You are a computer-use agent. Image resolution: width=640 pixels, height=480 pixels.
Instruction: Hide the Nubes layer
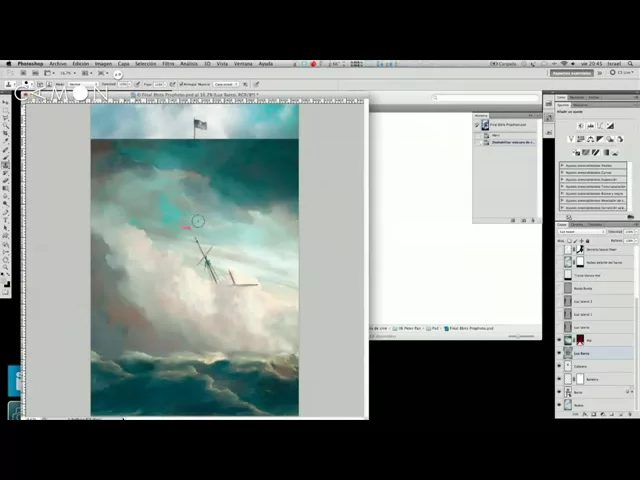coord(559,405)
